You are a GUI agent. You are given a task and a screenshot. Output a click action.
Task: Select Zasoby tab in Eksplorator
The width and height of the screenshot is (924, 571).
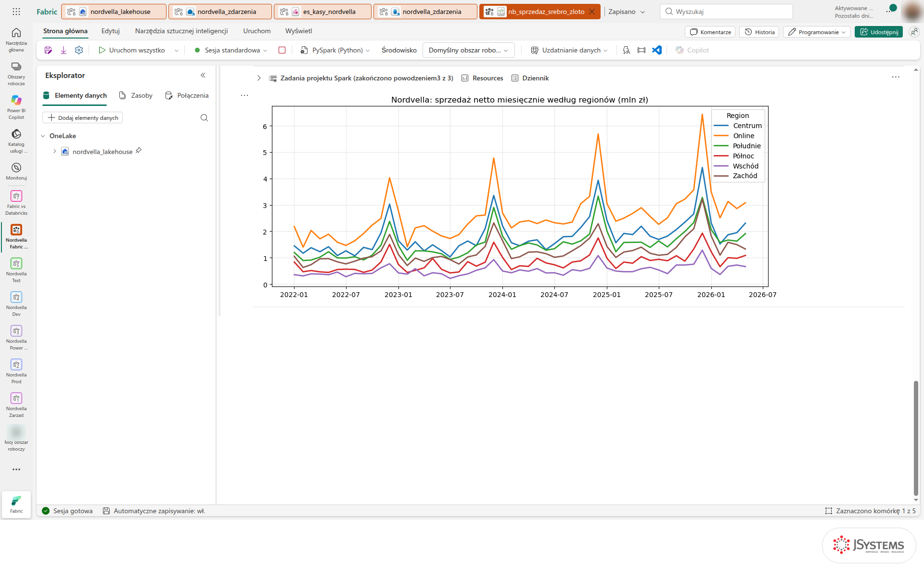click(x=136, y=95)
